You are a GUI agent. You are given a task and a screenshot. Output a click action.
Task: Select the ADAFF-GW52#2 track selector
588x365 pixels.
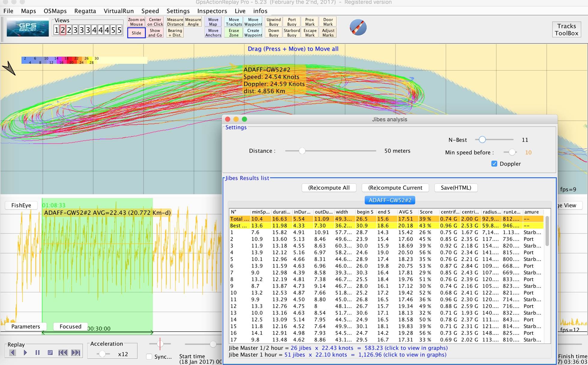390,200
